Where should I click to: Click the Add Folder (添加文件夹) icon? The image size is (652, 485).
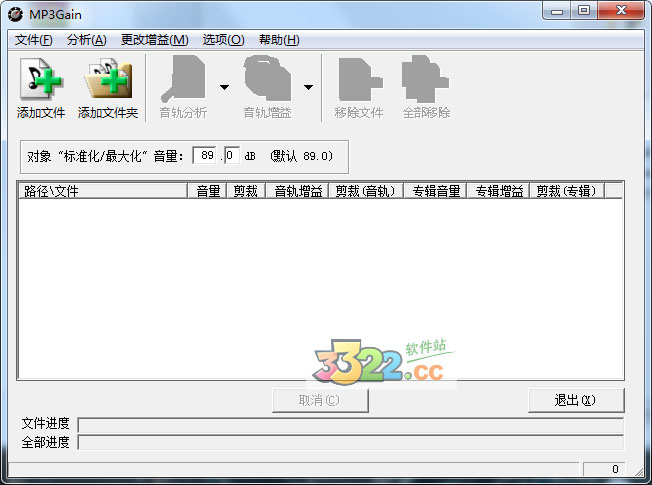[108, 78]
